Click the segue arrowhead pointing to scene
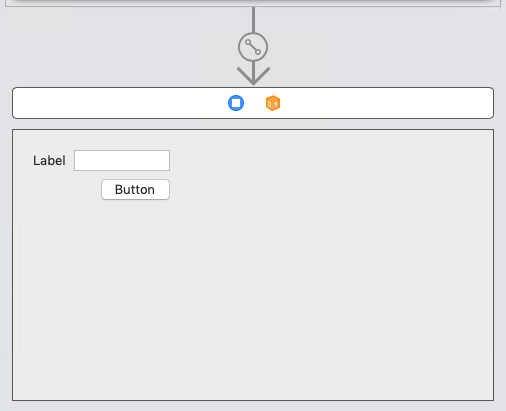Image resolution: width=506 pixels, height=411 pixels. [253, 76]
